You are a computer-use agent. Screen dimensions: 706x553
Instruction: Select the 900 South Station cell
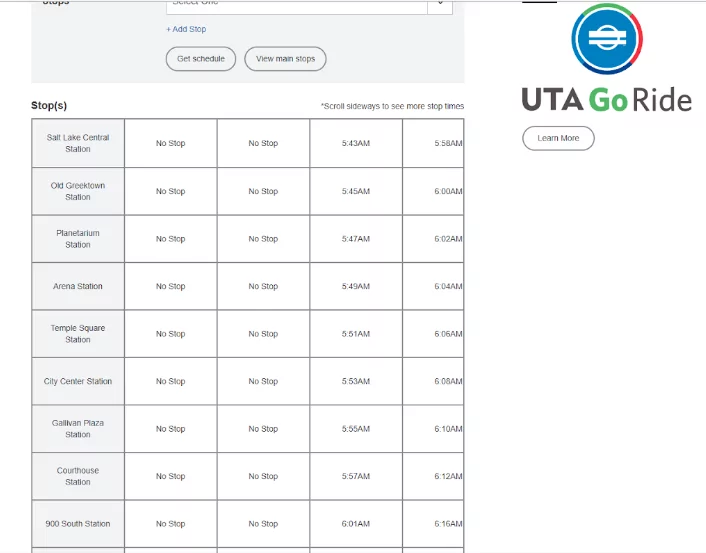click(x=78, y=524)
